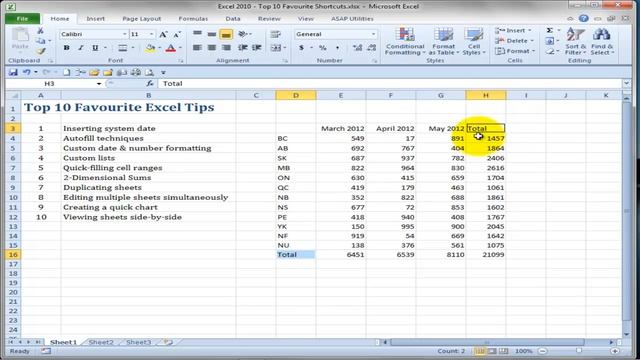640x360 pixels.
Task: Click the Increase Indent icon
Action: click(x=256, y=48)
